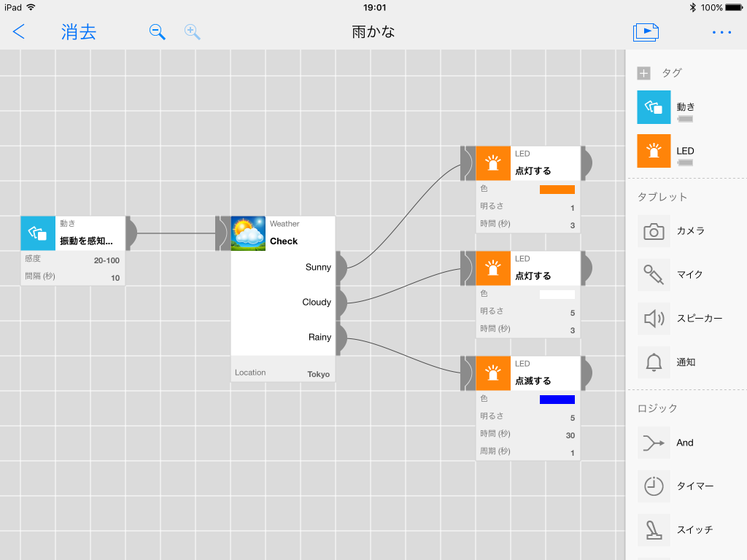Select the LED 点滅する node icon
The image size is (747, 560).
[x=493, y=373]
